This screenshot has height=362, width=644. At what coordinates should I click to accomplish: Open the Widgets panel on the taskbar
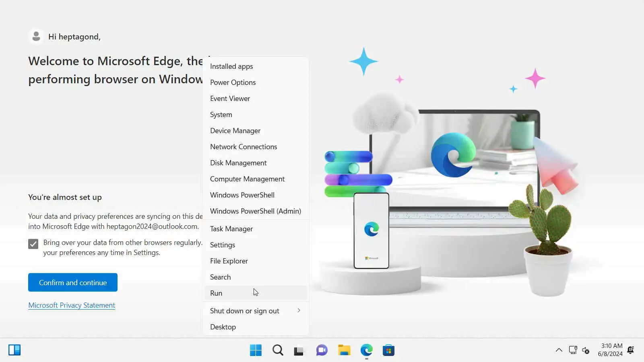tap(14, 350)
